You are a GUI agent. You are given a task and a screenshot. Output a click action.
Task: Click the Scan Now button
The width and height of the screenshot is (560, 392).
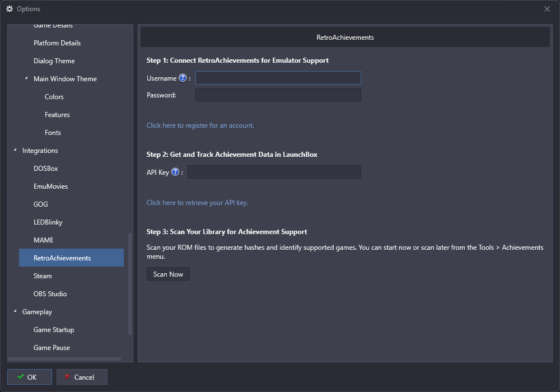(168, 274)
